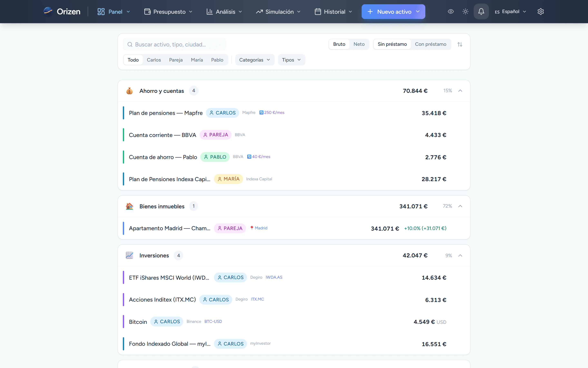This screenshot has width=588, height=368.
Task: Click the Análisis bar chart icon
Action: point(209,11)
